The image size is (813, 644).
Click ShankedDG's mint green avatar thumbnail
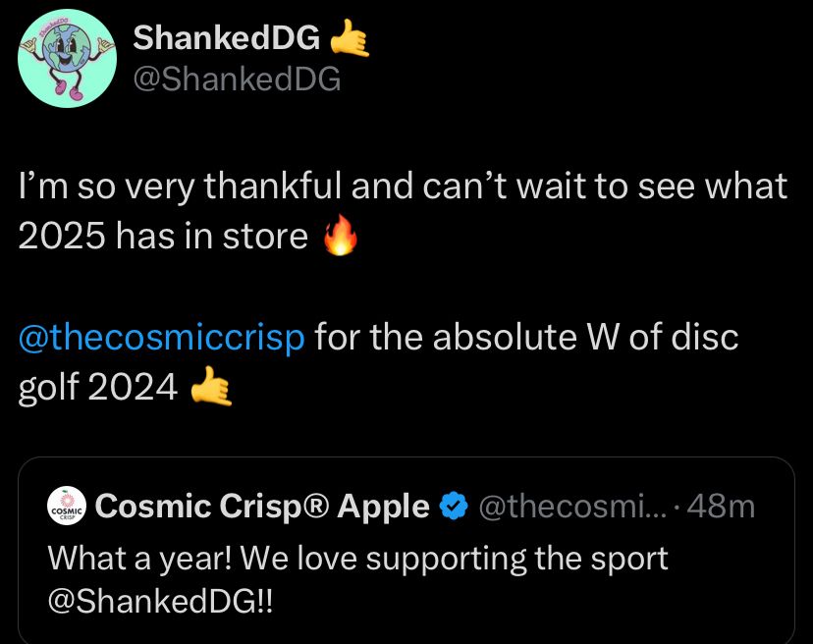[x=67, y=57]
